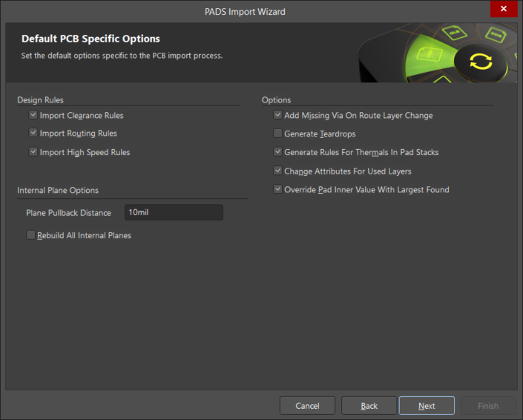Enable Rebuild All Internal Planes checkbox

(x=30, y=234)
